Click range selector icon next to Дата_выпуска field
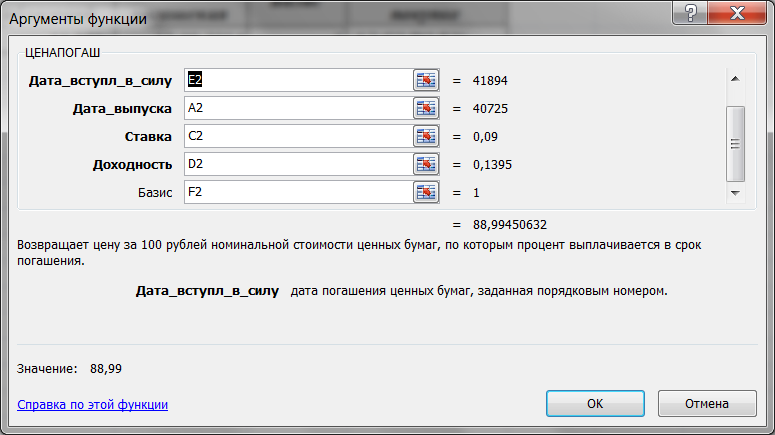The image size is (775, 435). 426,108
